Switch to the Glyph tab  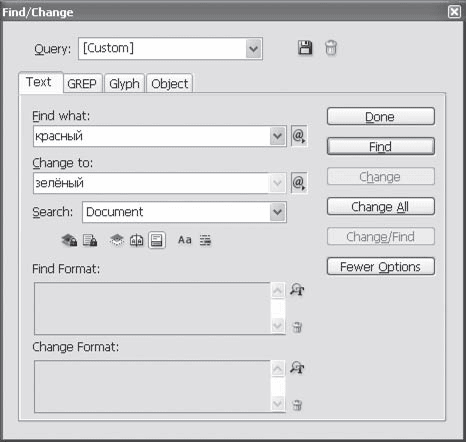[x=124, y=83]
